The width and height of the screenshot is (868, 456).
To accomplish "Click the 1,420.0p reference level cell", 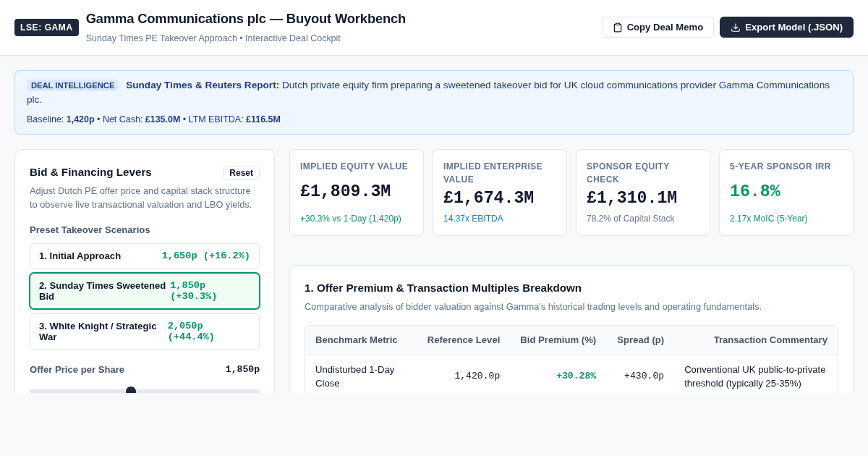I will coord(477,376).
